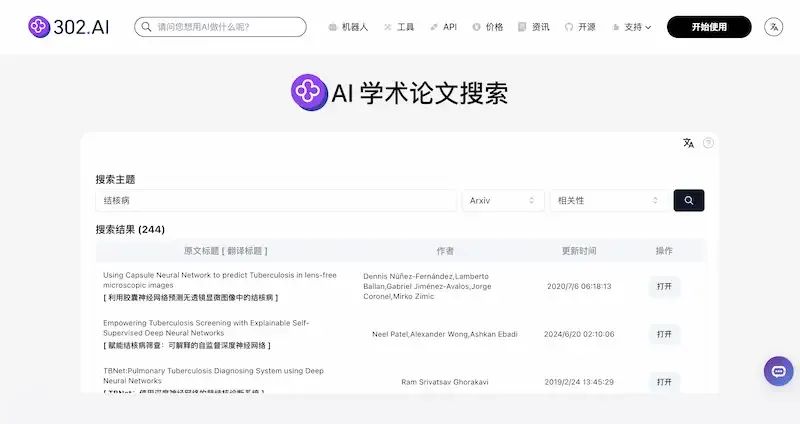Open the 开源 GitHub menu item
Viewport: 800px width, 424px height.
pyautogui.click(x=580, y=27)
